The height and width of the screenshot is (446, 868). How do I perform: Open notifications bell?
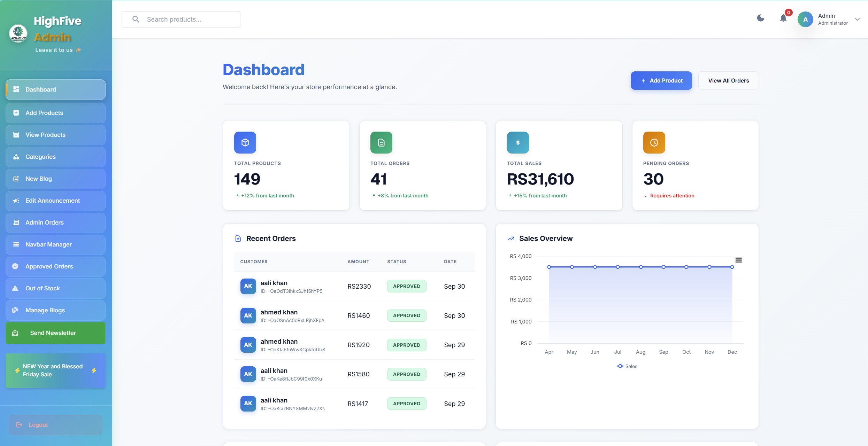coord(783,19)
